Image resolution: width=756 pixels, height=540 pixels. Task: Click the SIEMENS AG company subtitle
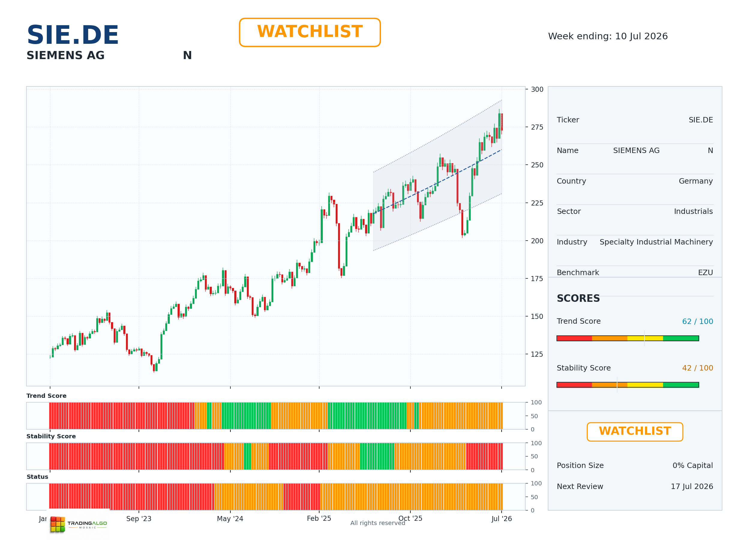[x=65, y=55]
